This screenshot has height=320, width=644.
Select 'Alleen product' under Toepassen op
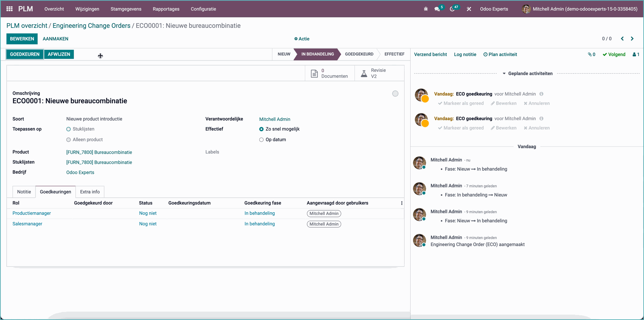click(x=68, y=140)
